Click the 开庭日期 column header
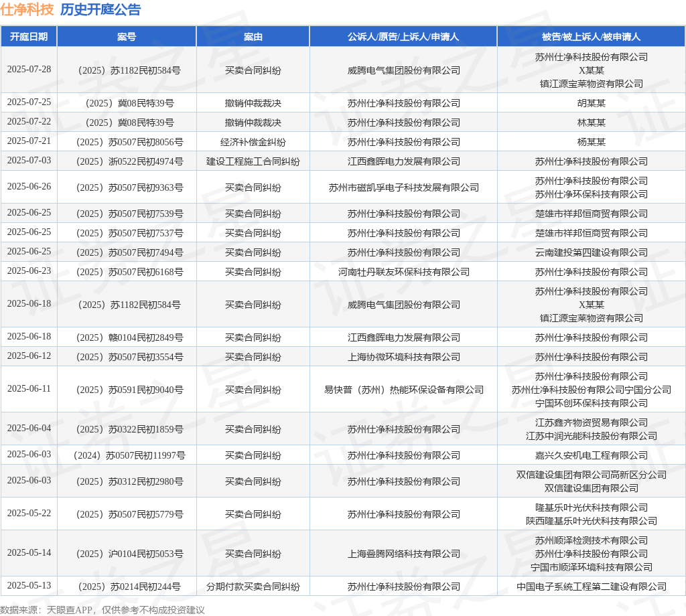 29,37
